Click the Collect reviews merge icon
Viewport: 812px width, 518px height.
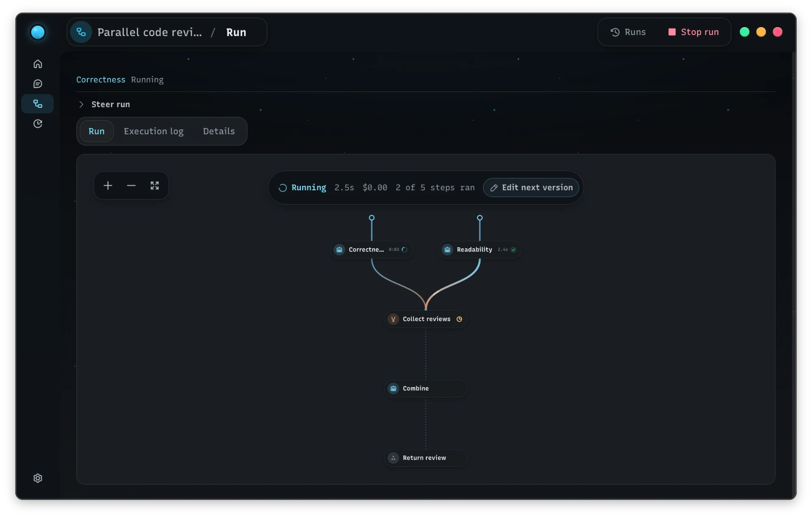point(393,319)
